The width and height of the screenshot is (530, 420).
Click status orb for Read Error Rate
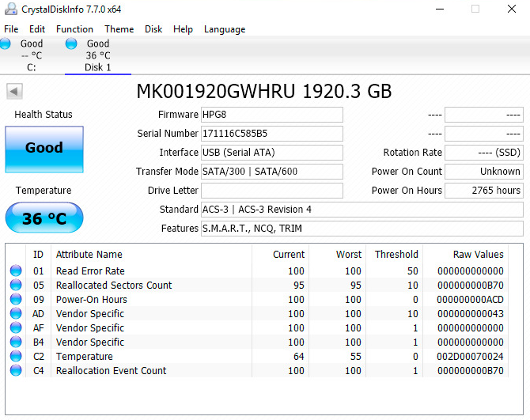16,271
